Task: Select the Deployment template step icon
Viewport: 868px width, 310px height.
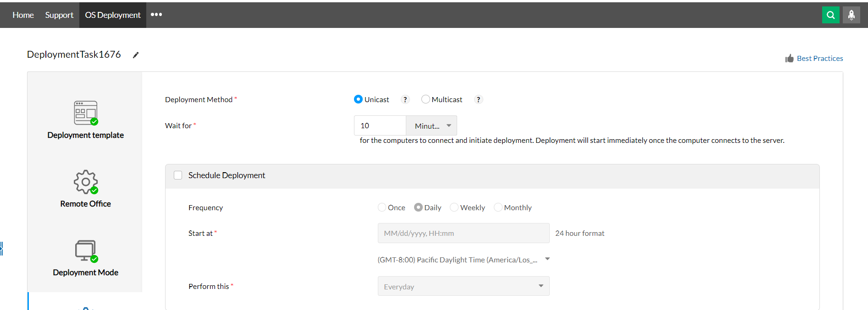Action: [x=86, y=113]
